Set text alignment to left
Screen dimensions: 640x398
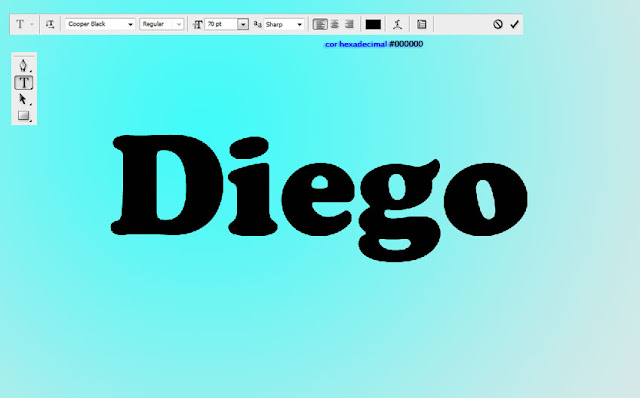pyautogui.click(x=320, y=24)
